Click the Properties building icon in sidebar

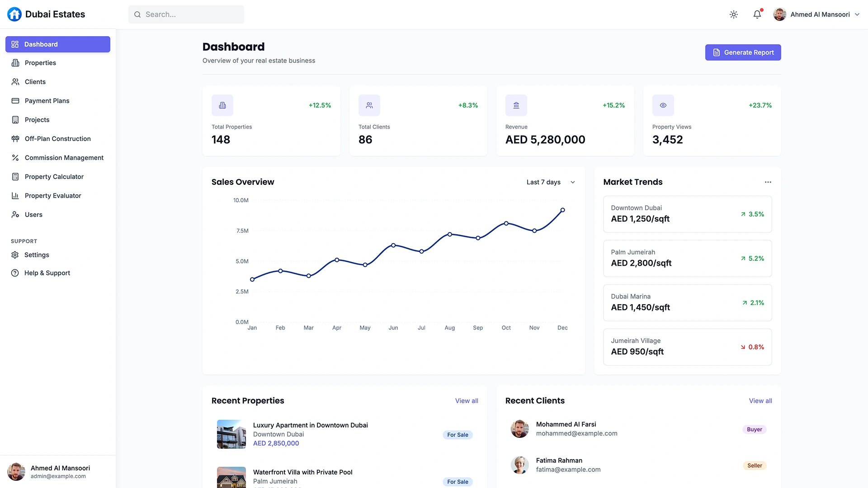(x=15, y=63)
